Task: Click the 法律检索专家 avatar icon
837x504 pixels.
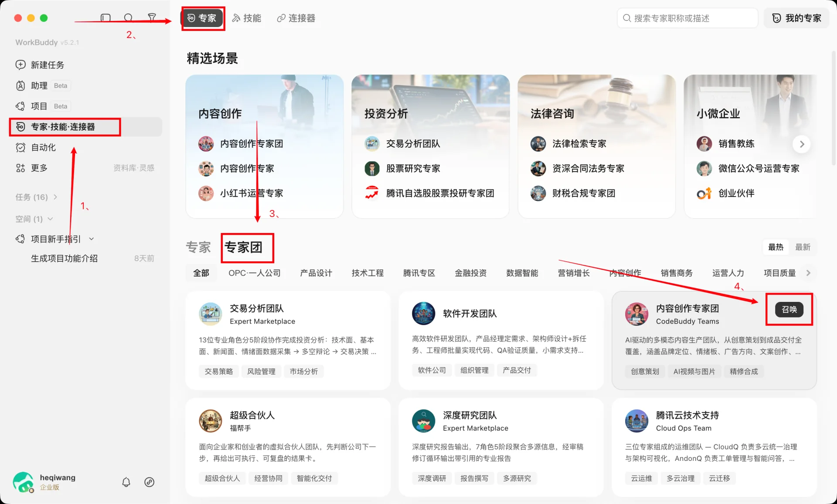Action: (x=538, y=144)
